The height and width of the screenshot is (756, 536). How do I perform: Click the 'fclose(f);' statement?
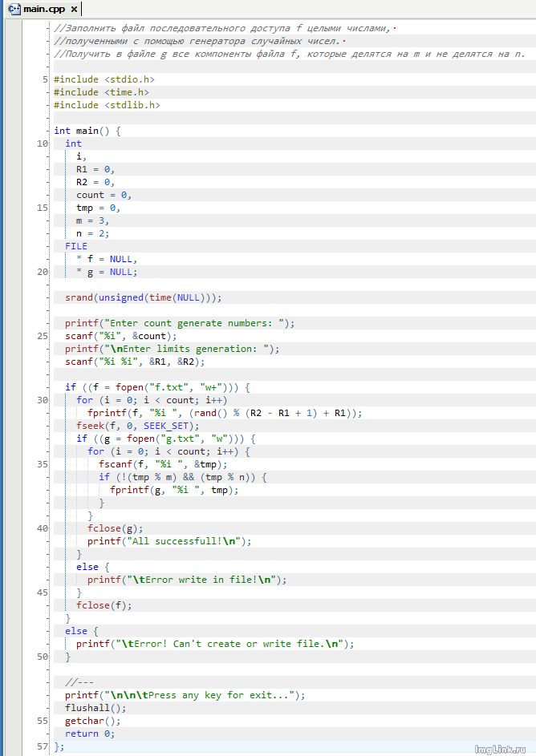(104, 605)
